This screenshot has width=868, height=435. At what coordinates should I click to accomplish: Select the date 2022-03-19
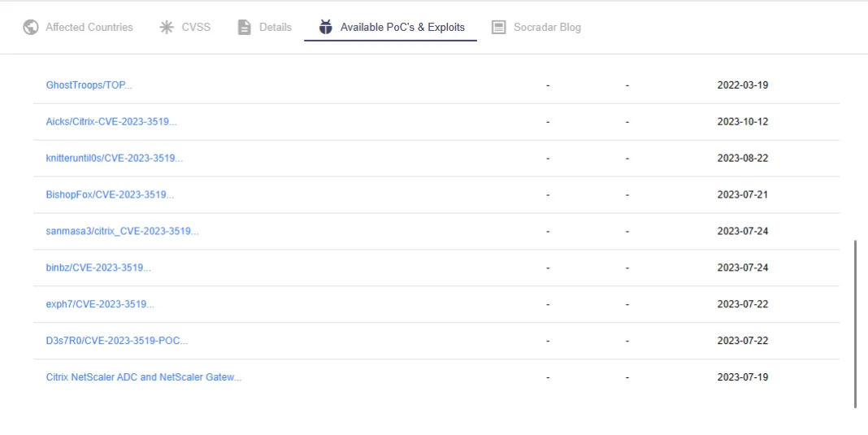[742, 85]
